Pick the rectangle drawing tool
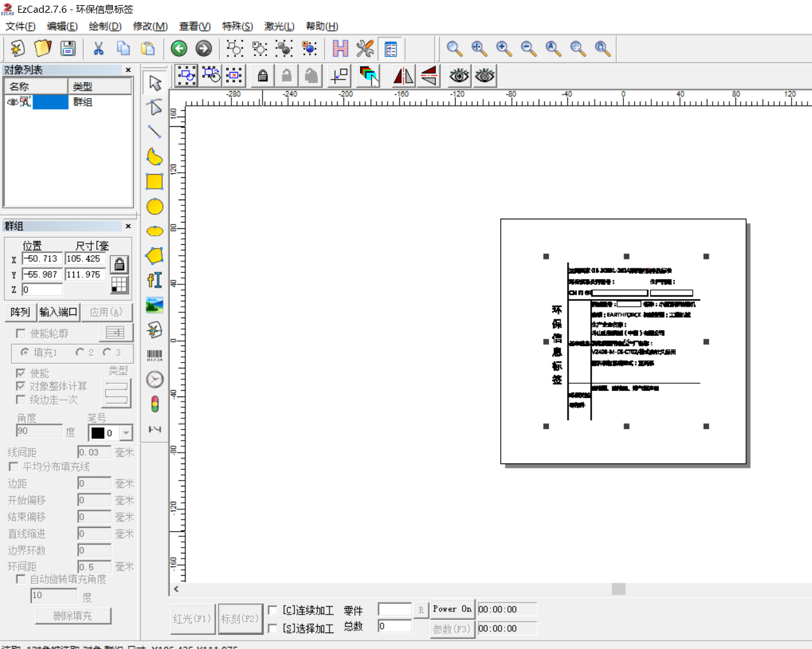 [155, 182]
